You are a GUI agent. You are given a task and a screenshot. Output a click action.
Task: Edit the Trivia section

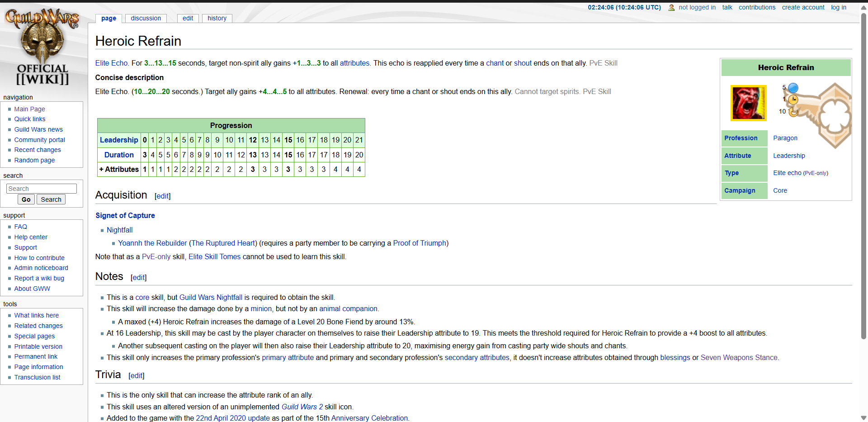137,375
